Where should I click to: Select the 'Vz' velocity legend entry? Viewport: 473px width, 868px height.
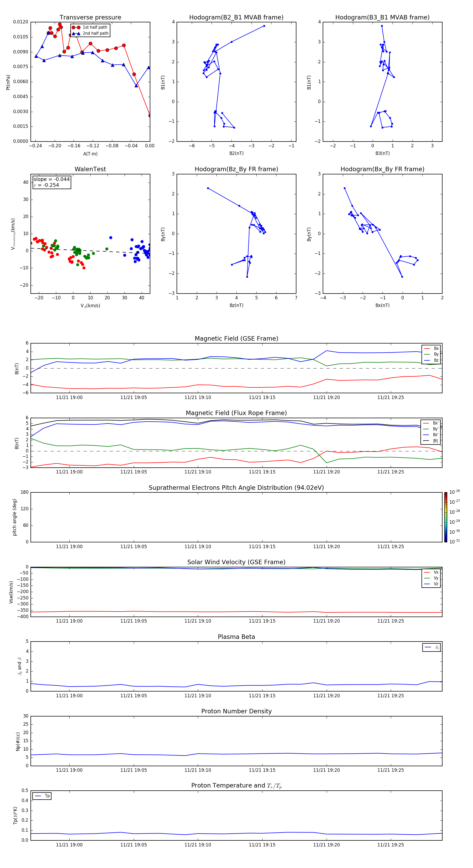pos(431,584)
